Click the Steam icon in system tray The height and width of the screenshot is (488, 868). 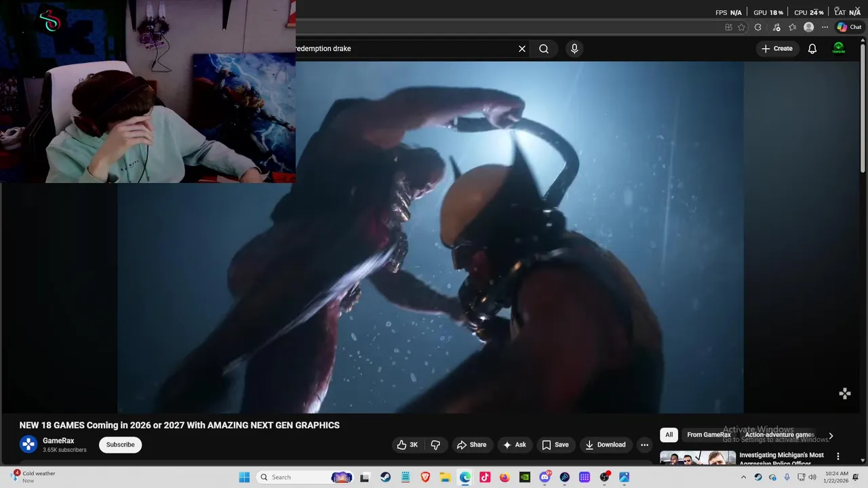tap(758, 477)
